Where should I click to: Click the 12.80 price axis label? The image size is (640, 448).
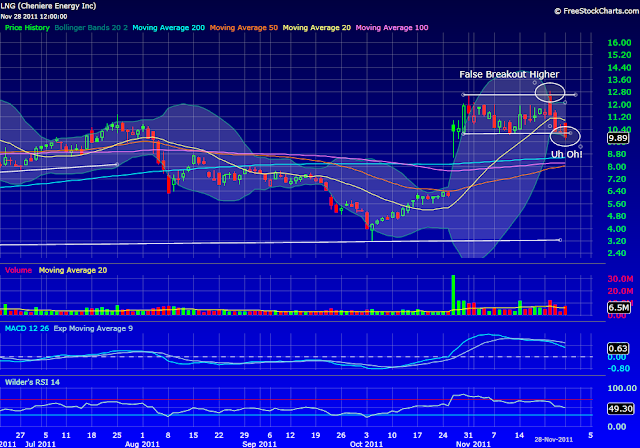click(619, 92)
